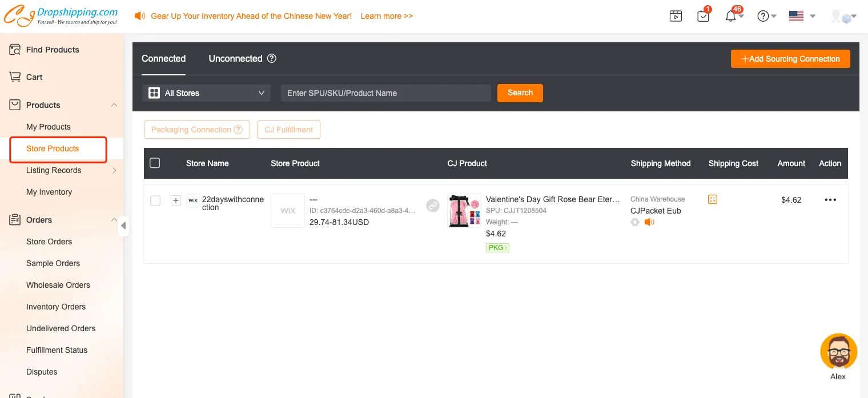Click the connection link icon in product row
The height and width of the screenshot is (398, 868).
pos(433,206)
